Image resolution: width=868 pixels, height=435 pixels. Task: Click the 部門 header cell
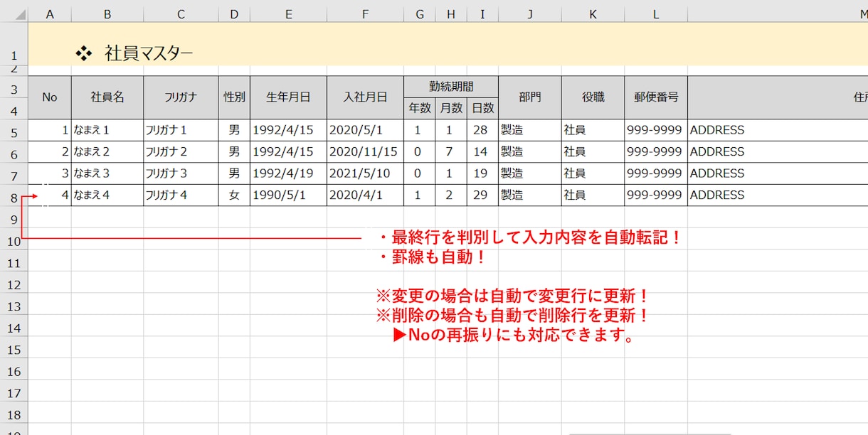530,97
